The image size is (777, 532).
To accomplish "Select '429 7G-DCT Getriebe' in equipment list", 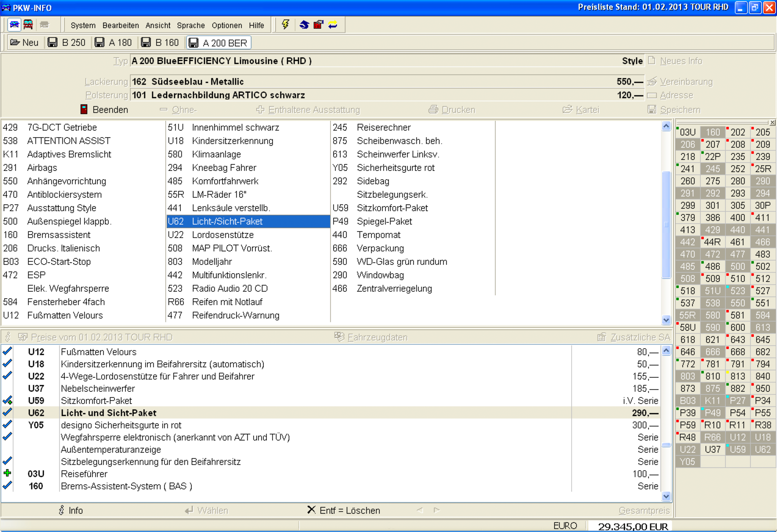I will [83, 127].
